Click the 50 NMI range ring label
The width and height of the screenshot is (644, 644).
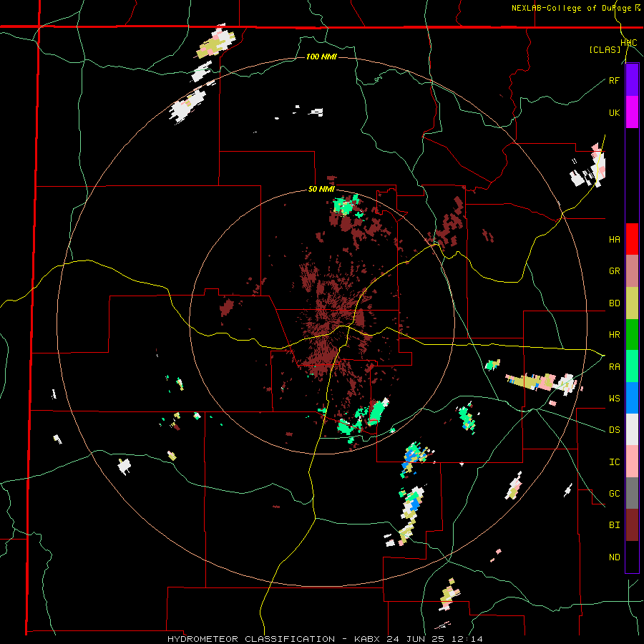(321, 190)
